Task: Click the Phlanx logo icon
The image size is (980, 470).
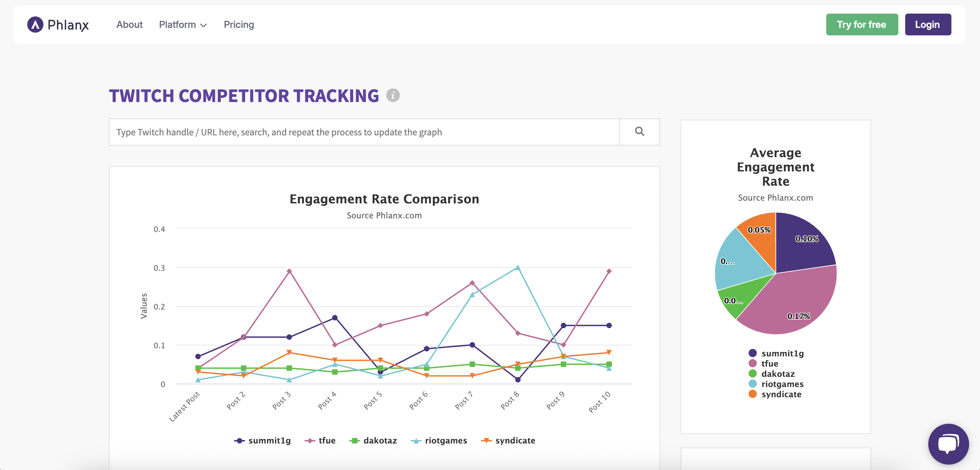Action: coord(35,25)
